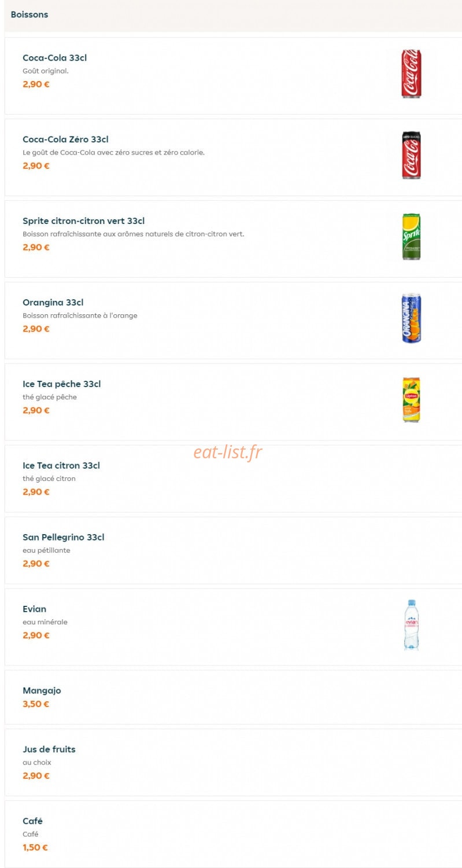Open the Orangina can image
This screenshot has height=868, width=462.
(x=411, y=318)
